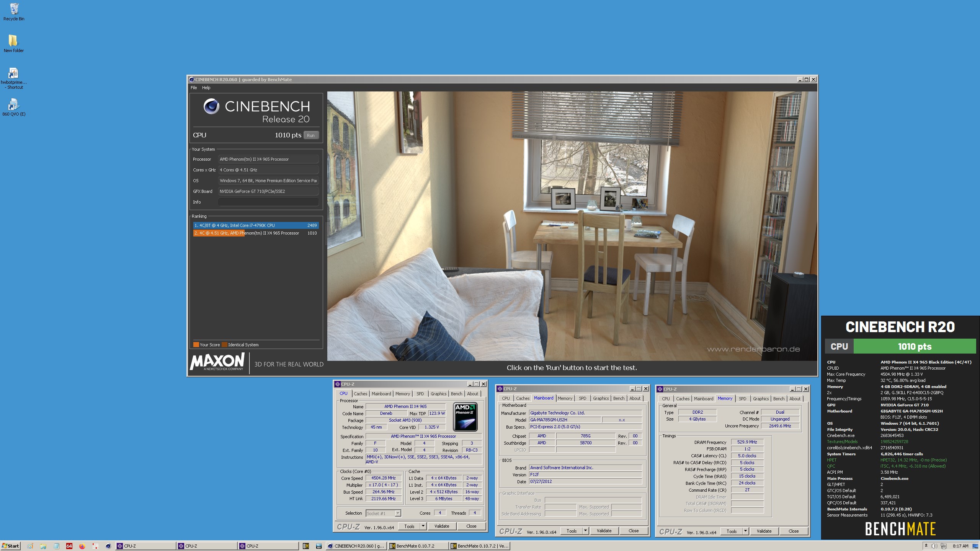Open the Start menu
The height and width of the screenshot is (551, 980).
click(x=10, y=546)
